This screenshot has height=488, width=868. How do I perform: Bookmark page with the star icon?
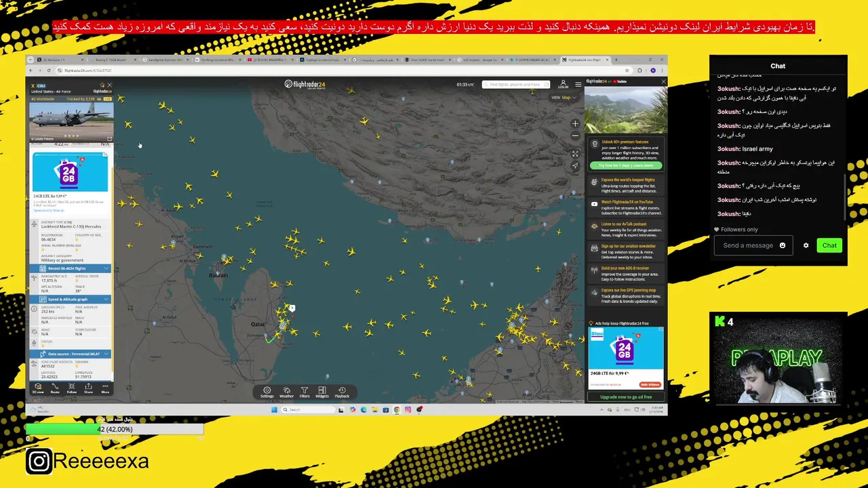click(x=628, y=70)
